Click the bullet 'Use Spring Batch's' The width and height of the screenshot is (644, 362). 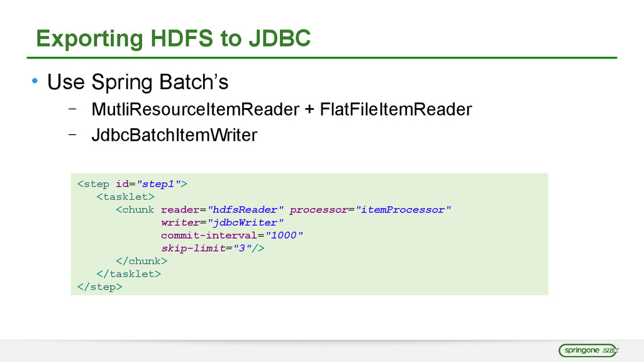tap(138, 82)
